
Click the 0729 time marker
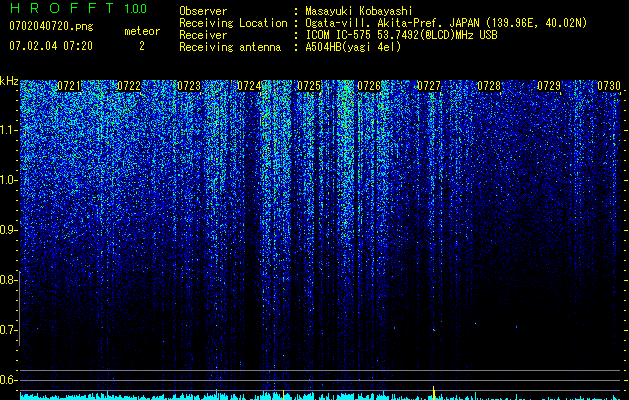pos(549,86)
